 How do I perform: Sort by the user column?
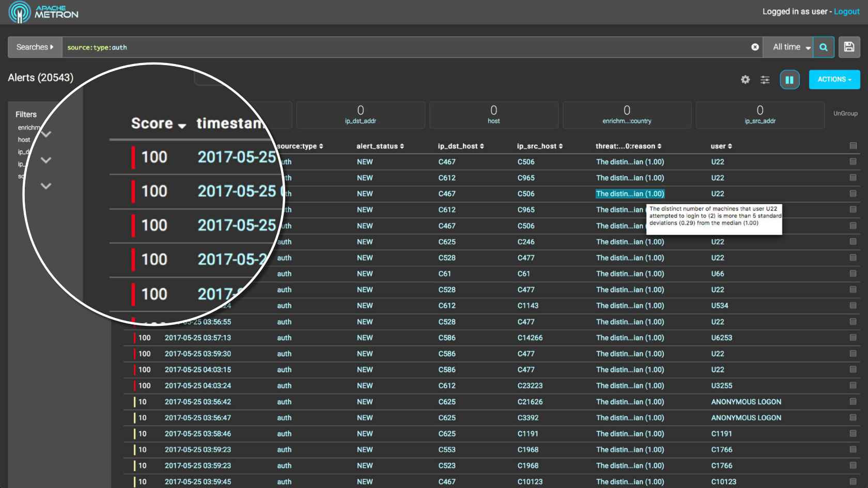(721, 146)
